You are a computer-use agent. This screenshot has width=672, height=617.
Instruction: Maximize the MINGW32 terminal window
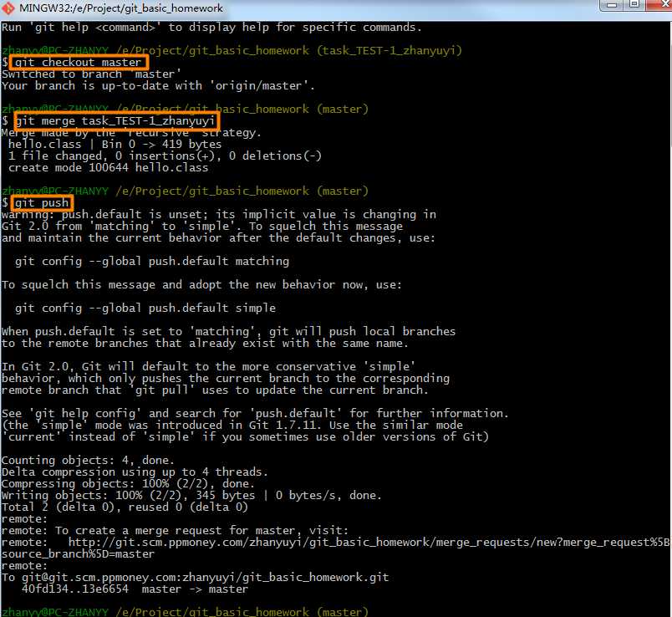pos(634,5)
